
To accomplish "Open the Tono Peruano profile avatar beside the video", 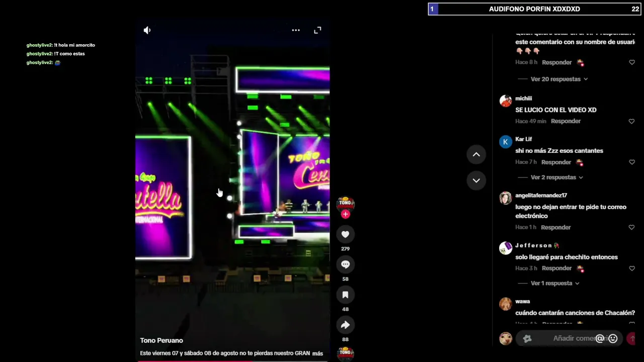I will pyautogui.click(x=345, y=203).
